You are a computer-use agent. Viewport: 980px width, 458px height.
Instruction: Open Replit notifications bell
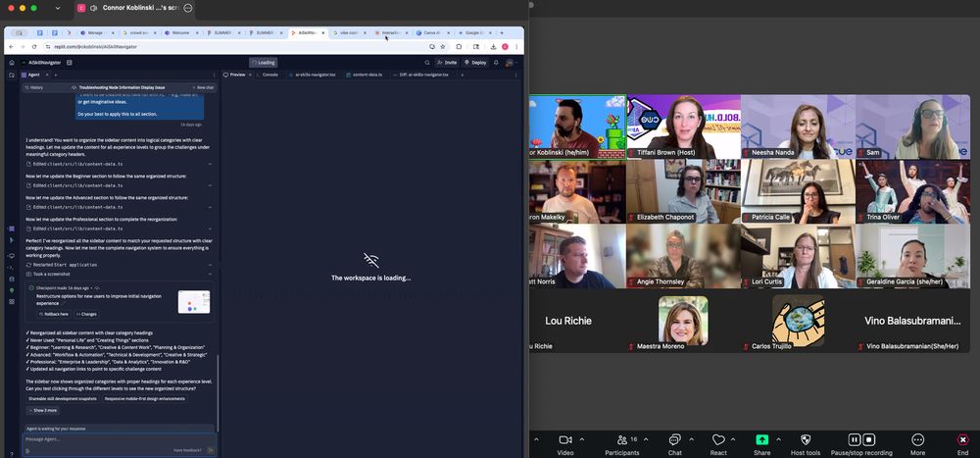(x=496, y=63)
